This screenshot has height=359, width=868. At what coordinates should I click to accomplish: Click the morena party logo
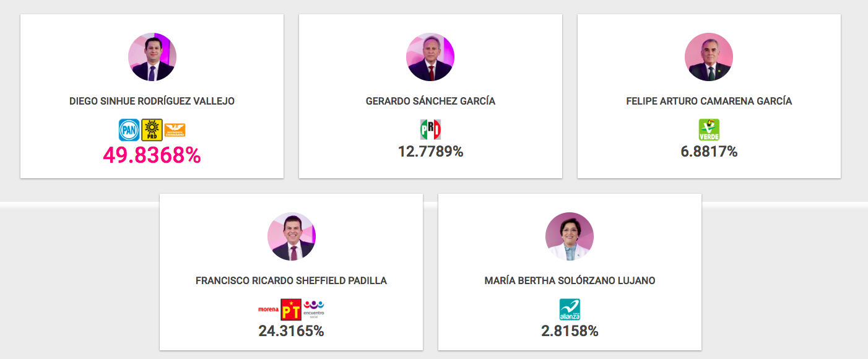(x=269, y=308)
